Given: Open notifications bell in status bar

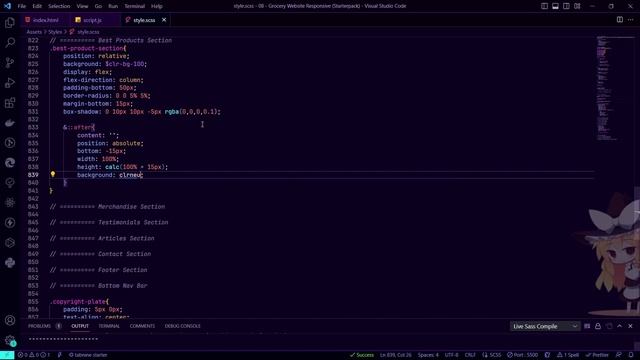Looking at the screenshot, I should click(631, 355).
